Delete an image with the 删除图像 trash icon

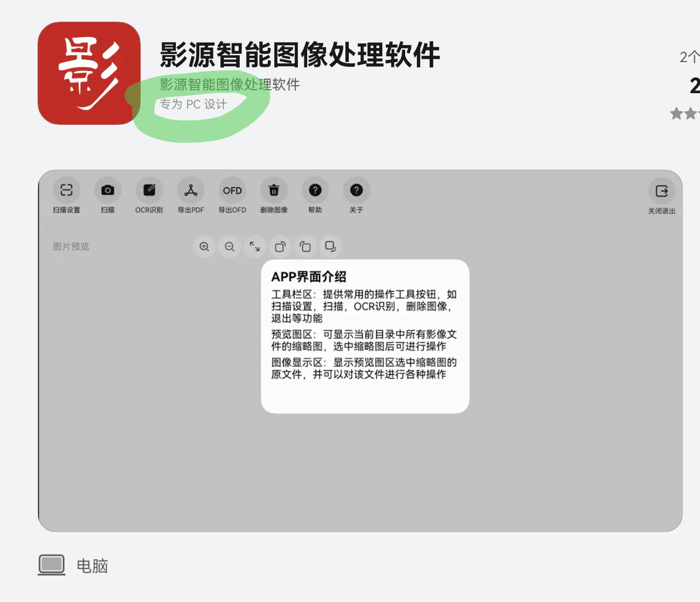click(x=274, y=190)
